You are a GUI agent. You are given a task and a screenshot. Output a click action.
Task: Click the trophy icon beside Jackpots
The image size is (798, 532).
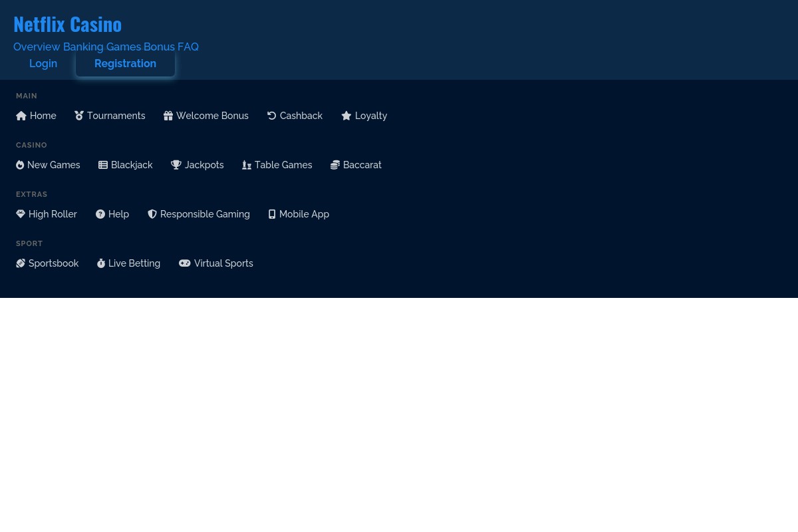click(176, 165)
